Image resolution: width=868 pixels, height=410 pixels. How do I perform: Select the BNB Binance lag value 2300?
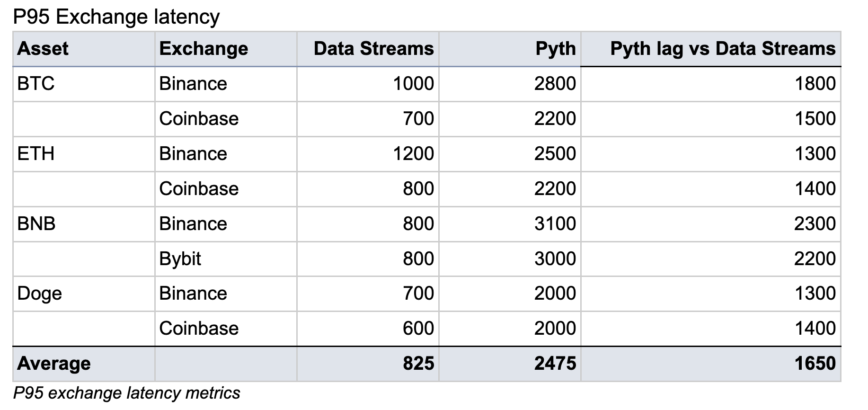pyautogui.click(x=815, y=223)
